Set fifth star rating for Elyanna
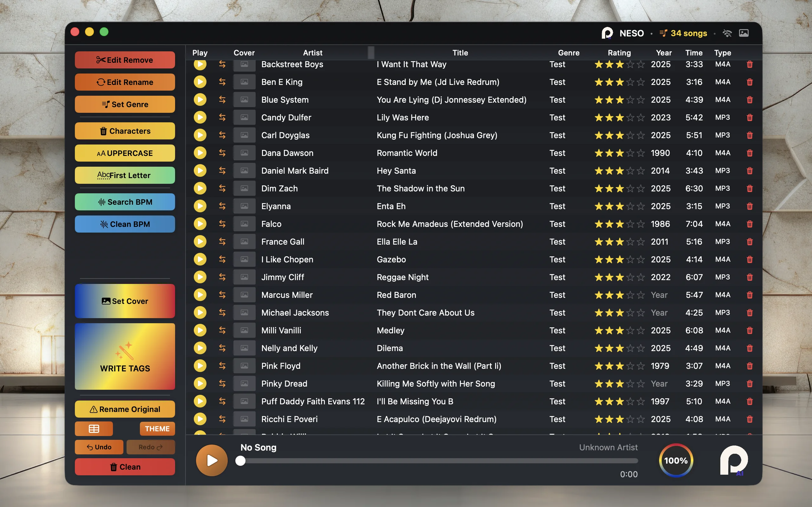 pos(640,206)
